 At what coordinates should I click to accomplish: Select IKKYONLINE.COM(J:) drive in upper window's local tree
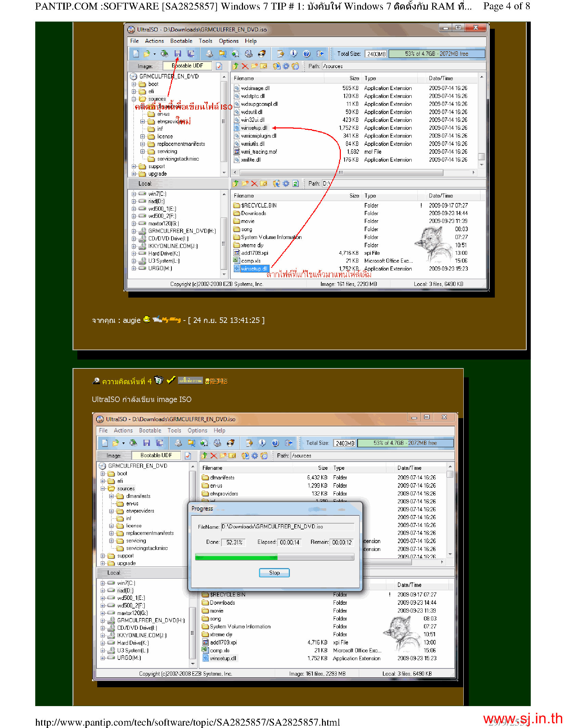click(x=173, y=246)
